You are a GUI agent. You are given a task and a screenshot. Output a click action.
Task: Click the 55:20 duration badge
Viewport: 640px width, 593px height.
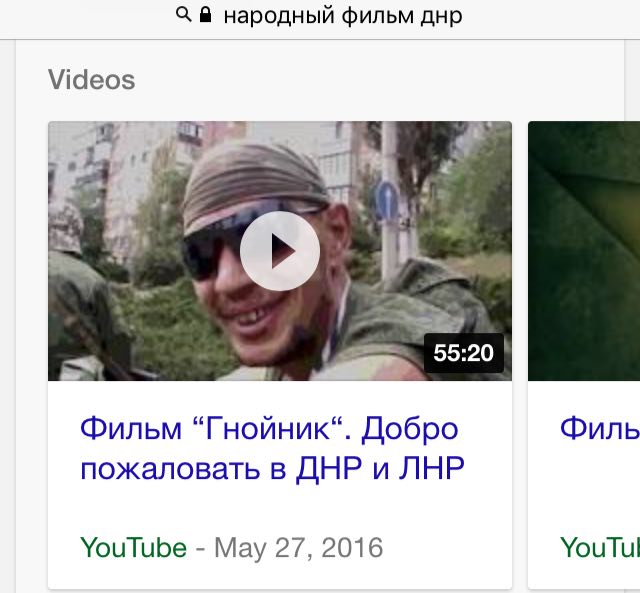point(463,353)
